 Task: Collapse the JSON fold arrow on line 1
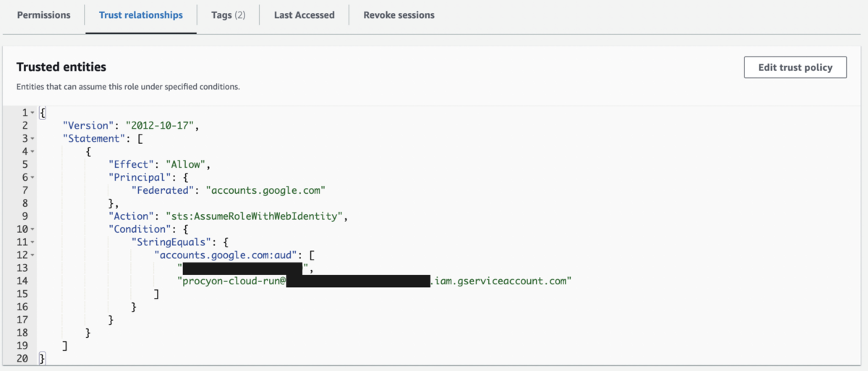[x=33, y=113]
